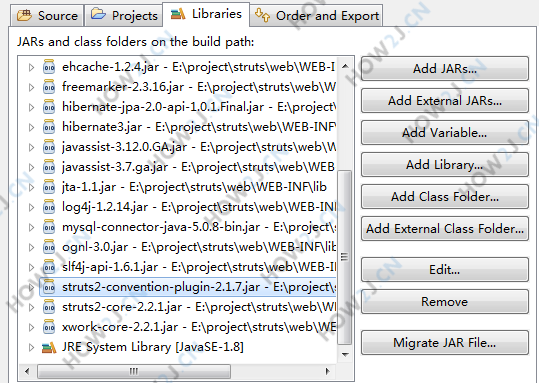
Task: Expand the log4j-1.2.14.jar entry
Action: click(x=31, y=207)
